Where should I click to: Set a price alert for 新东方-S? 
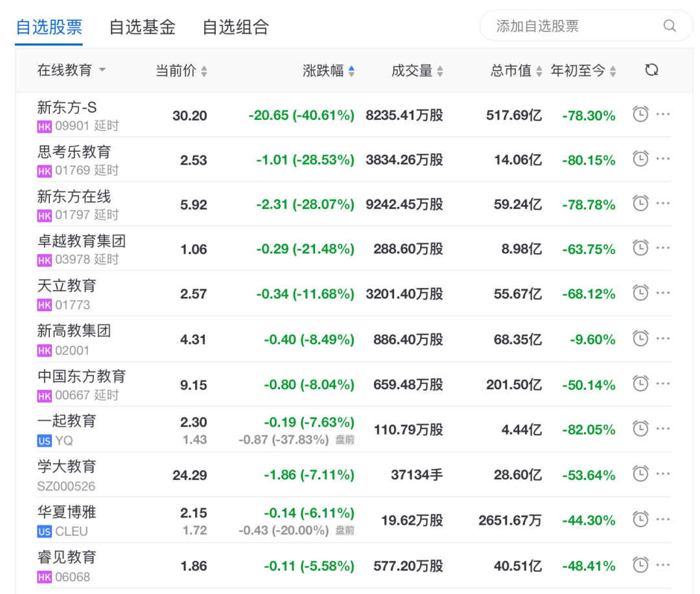coord(640,113)
